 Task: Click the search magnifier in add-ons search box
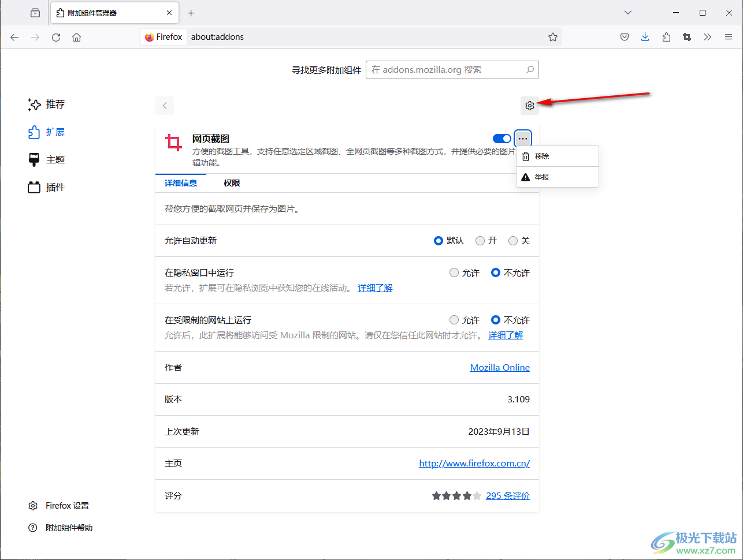coord(530,70)
